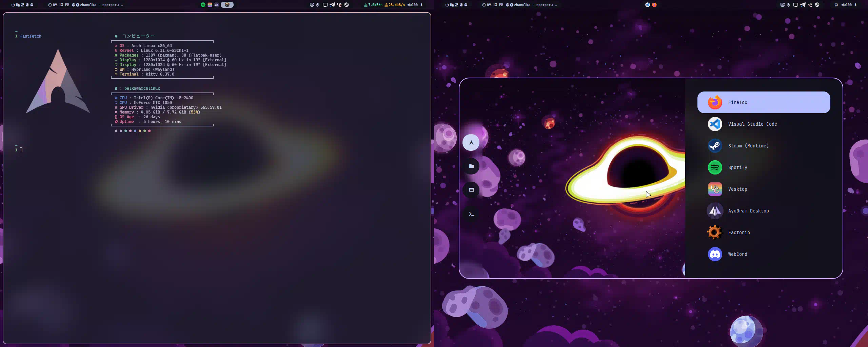Open the Steam tray icon on left monitor bar
The height and width of the screenshot is (347, 868).
point(346,5)
